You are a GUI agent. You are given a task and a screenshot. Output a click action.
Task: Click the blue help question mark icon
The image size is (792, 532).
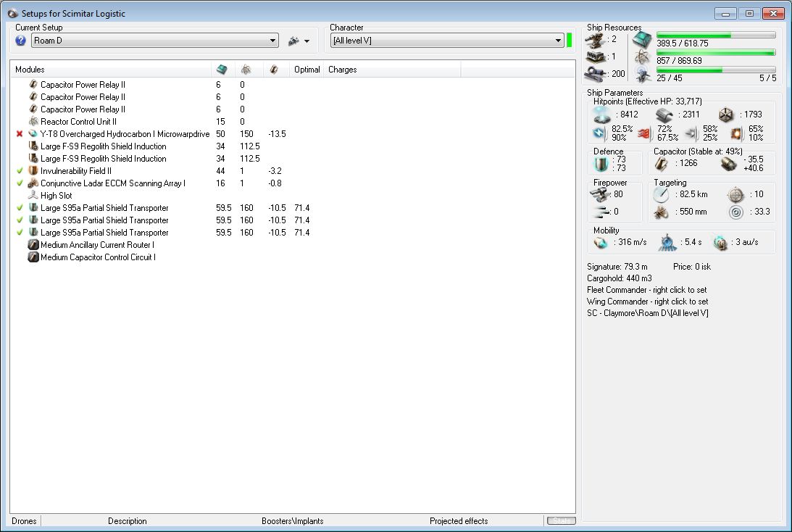[20, 41]
